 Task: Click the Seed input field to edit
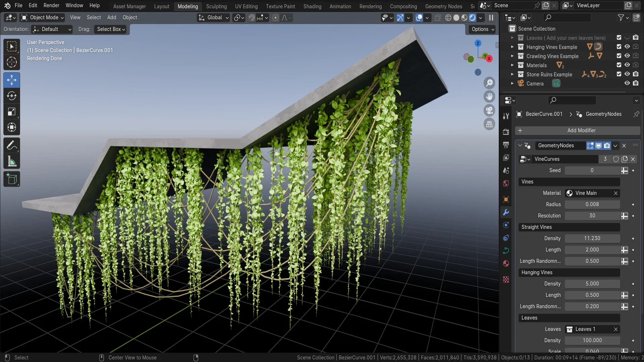pos(592,170)
